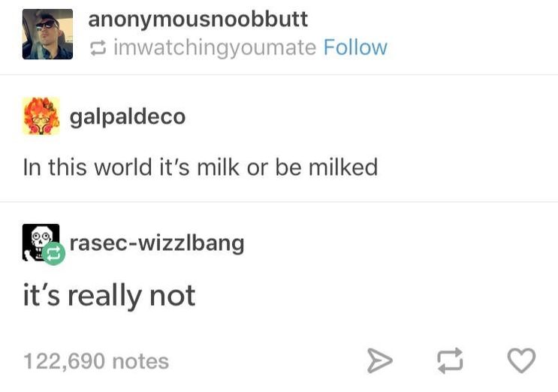
Task: Click the word "really" in the reply
Action: click(104, 297)
